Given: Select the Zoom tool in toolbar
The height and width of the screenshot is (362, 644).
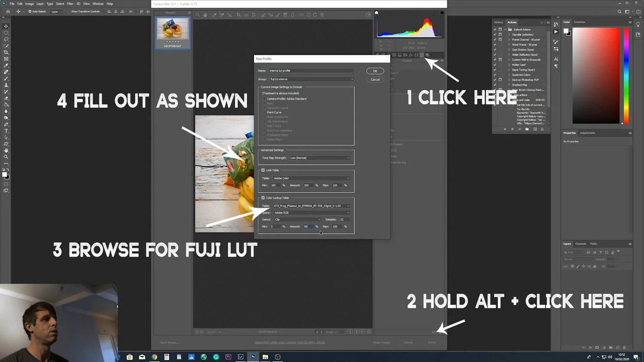Looking at the screenshot, I should (x=6, y=157).
